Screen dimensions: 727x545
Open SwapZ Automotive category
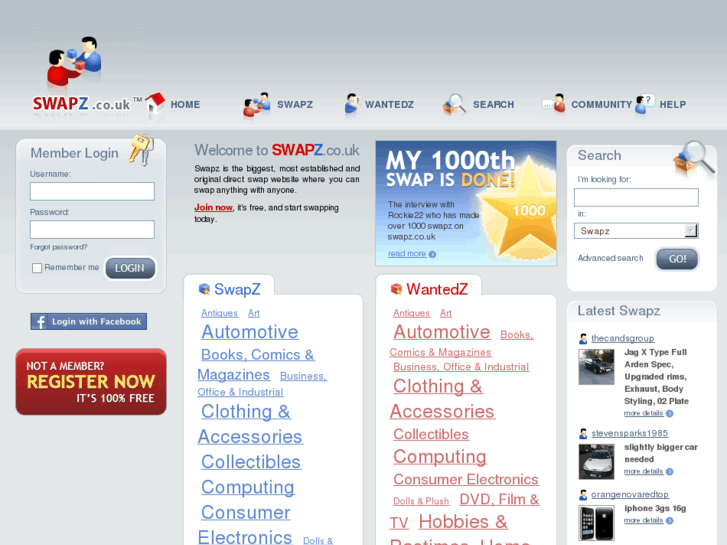[x=249, y=332]
